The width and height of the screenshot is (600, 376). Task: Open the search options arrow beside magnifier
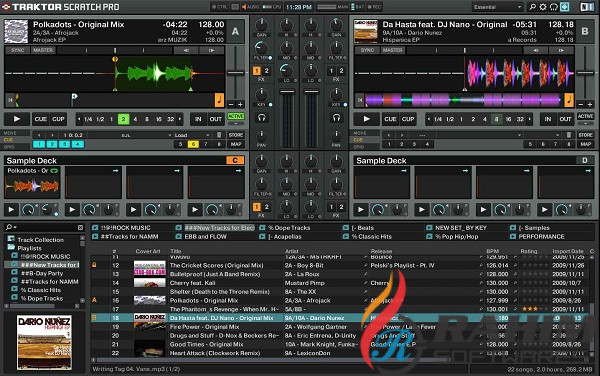15,227
